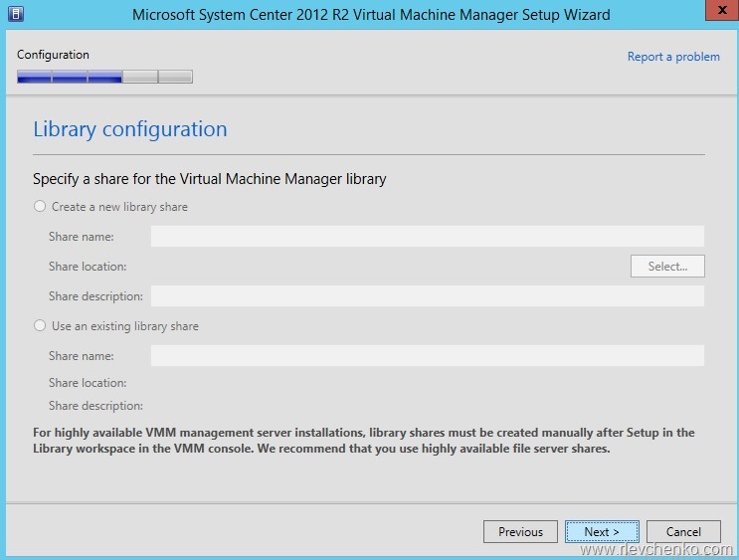
Task: Click the last empty progress bar segment
Action: [x=175, y=77]
